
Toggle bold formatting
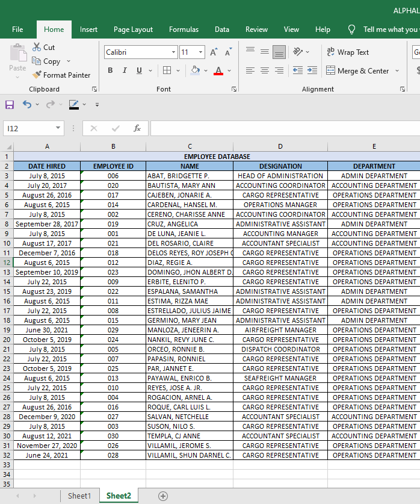[110, 70]
